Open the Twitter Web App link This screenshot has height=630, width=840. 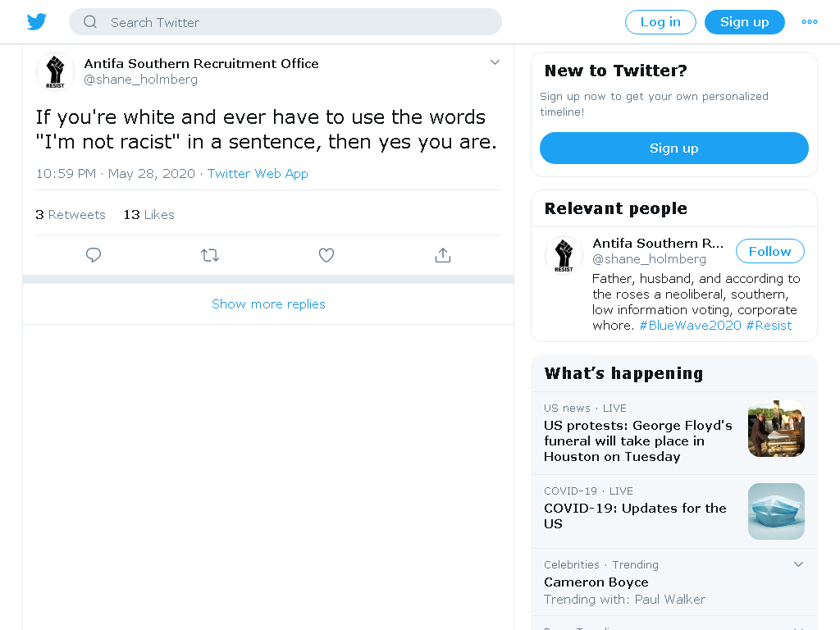[258, 174]
